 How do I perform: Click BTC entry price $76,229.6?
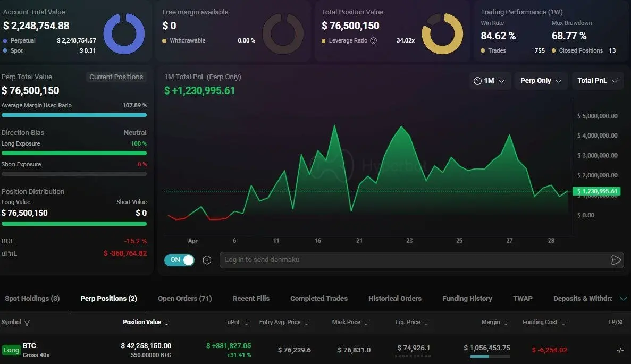294,350
